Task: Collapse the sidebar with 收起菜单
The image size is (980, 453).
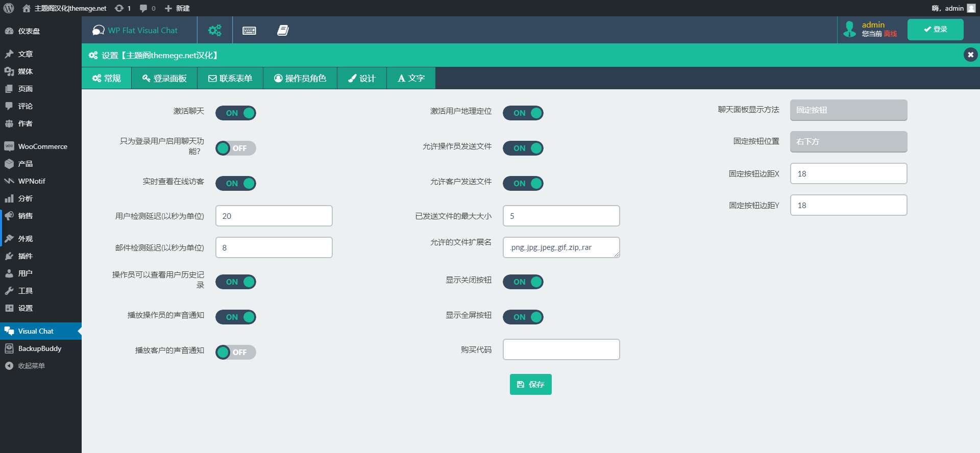Action: point(41,366)
